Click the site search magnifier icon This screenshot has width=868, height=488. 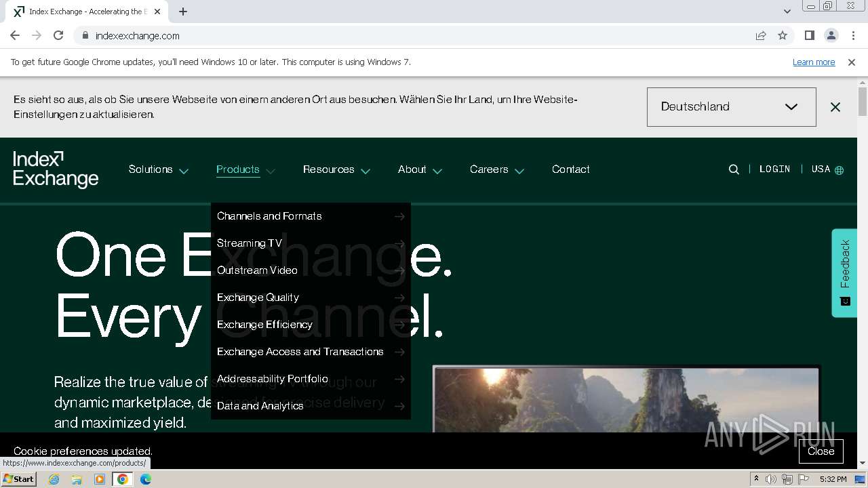click(734, 169)
